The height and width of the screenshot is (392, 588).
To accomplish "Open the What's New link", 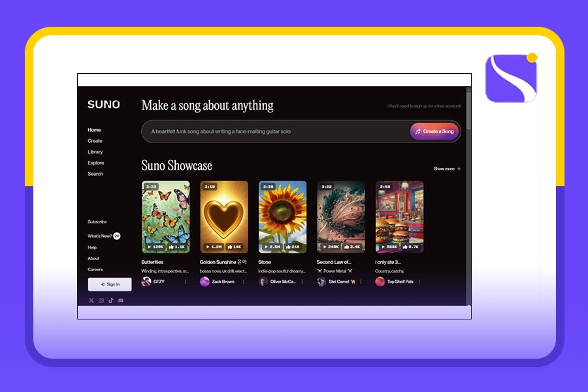I will point(99,236).
